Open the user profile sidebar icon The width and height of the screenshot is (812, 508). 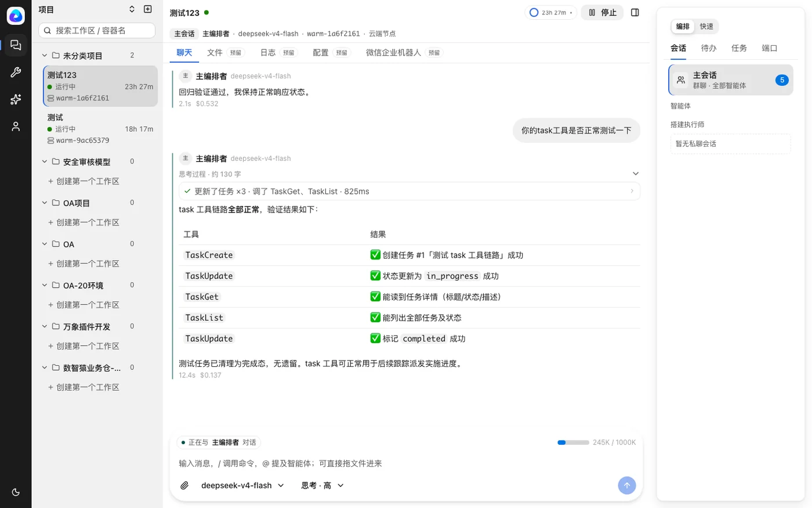coord(16,127)
